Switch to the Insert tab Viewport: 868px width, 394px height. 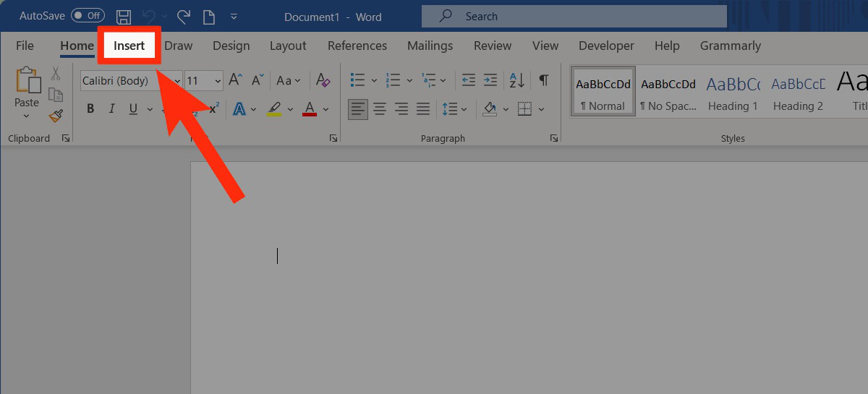(129, 46)
